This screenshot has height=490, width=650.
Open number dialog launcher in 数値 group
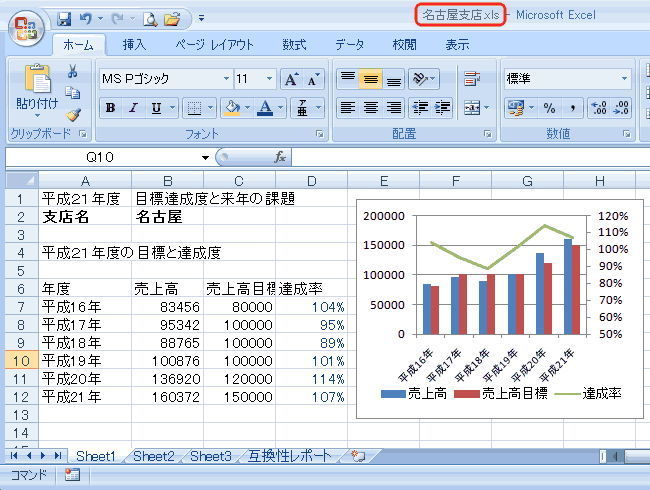(x=627, y=134)
